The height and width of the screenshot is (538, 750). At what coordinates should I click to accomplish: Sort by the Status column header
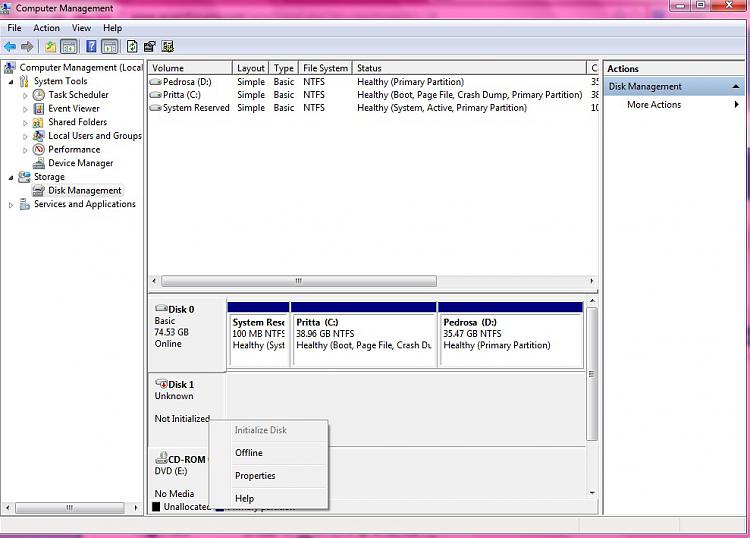point(469,68)
